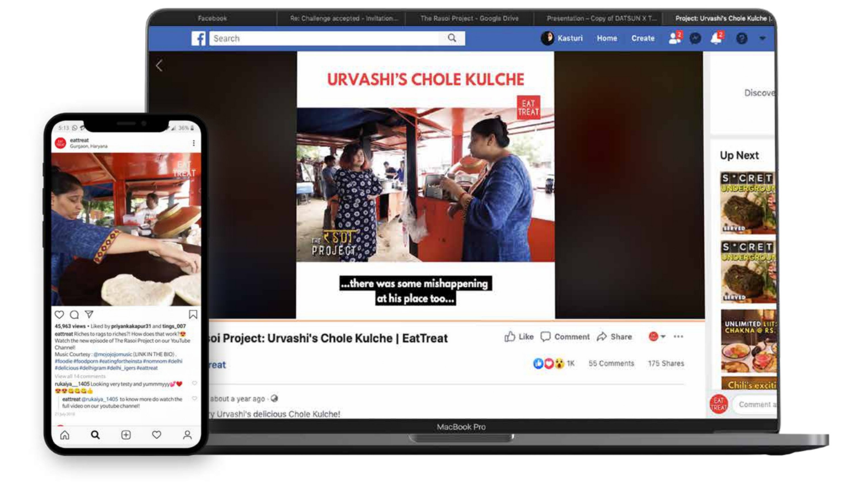
Task: Open second Secret Underground Up Next thumbnail
Action: point(748,272)
